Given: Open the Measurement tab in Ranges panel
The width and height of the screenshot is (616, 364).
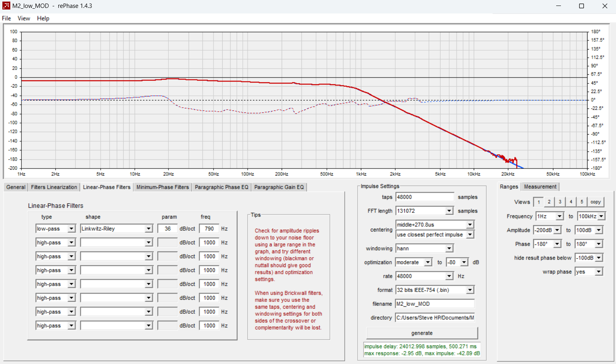Looking at the screenshot, I should pyautogui.click(x=540, y=186).
